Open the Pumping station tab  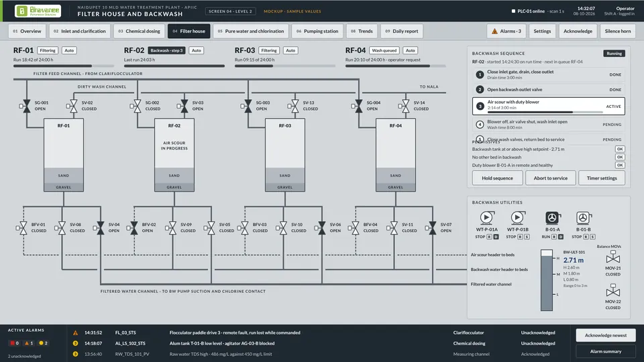(x=317, y=32)
